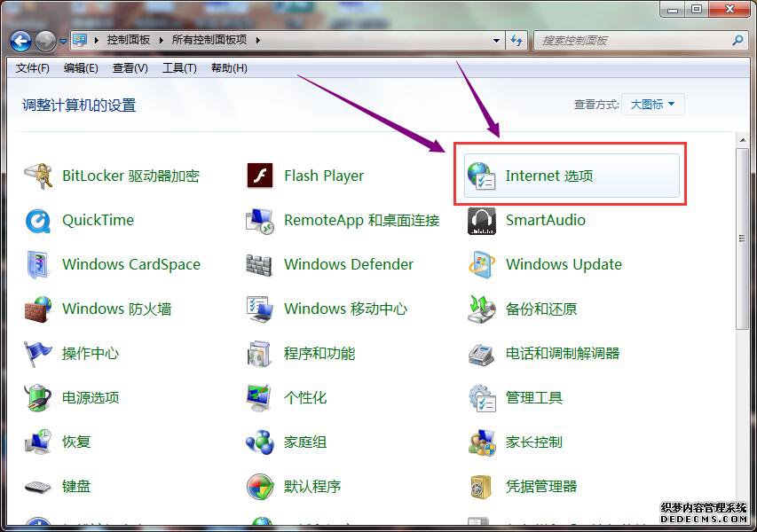
Task: Open the 凭据管理器 safe icon
Action: pyautogui.click(x=481, y=487)
